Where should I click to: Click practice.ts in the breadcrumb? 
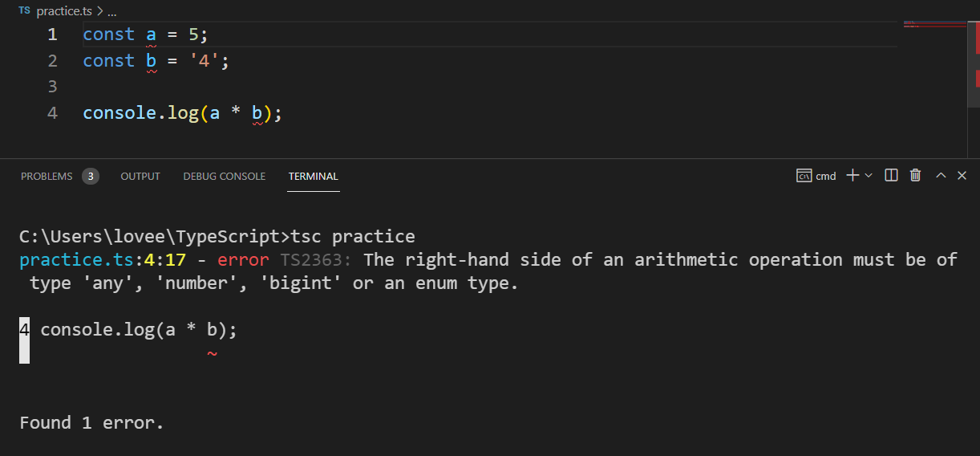[x=64, y=12]
